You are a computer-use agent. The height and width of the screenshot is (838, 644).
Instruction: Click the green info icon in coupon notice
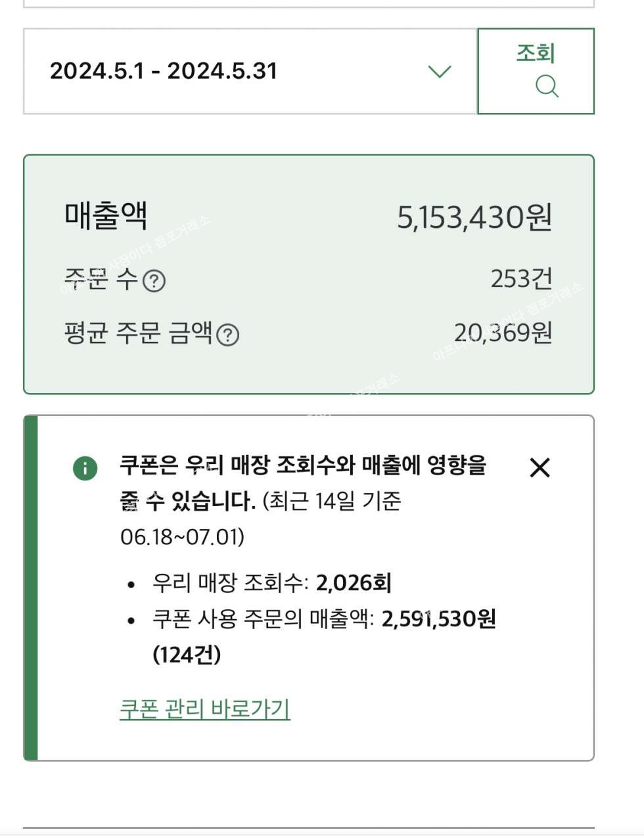[x=85, y=469]
